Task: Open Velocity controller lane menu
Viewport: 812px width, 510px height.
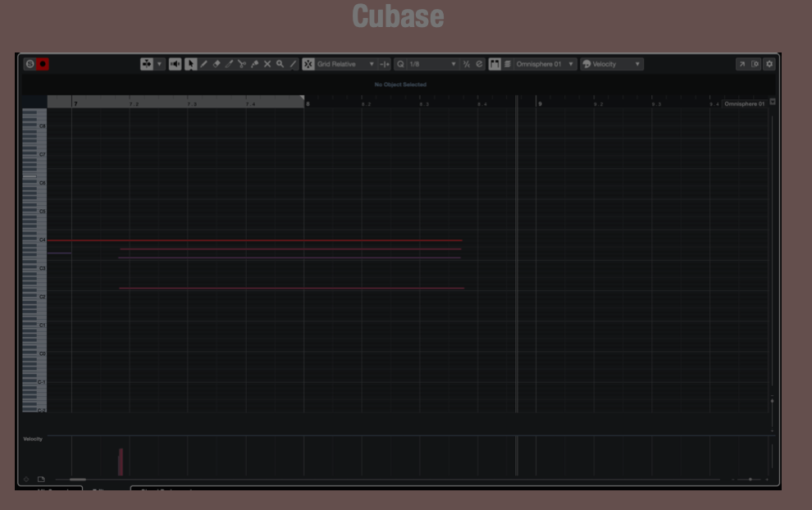Action: (x=33, y=439)
